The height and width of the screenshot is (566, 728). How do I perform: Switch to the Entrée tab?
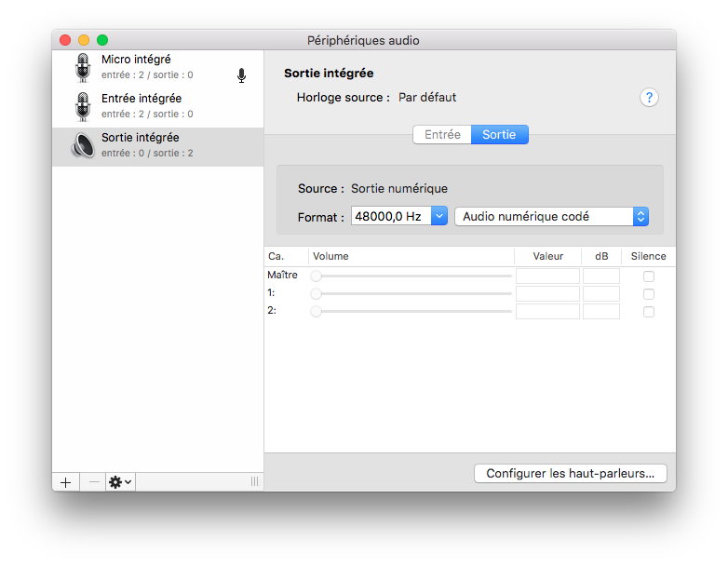[442, 135]
